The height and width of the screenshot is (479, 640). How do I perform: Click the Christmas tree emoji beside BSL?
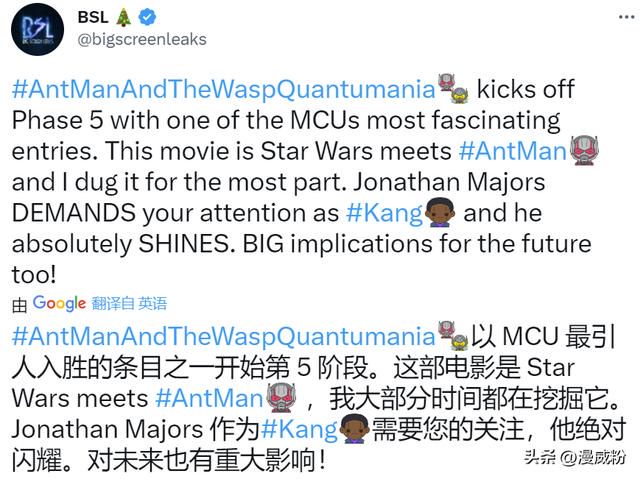(x=124, y=18)
